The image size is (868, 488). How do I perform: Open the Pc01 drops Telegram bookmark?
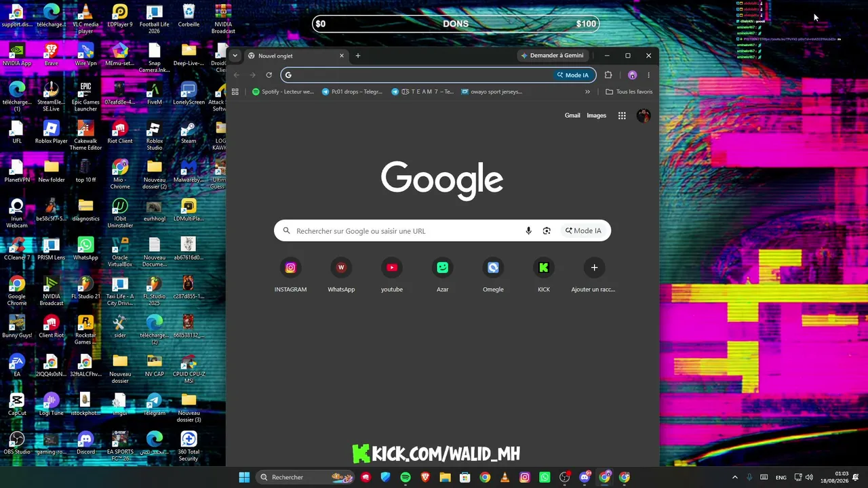tap(352, 91)
